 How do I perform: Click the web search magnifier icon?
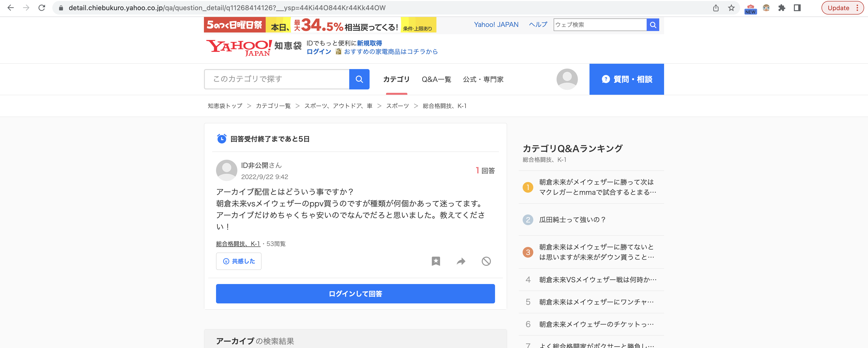(653, 25)
